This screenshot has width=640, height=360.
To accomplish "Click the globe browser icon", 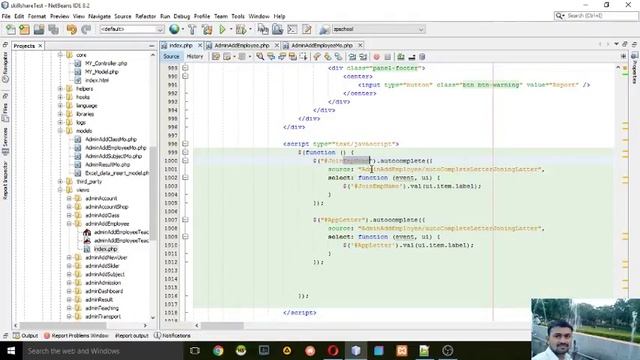I will 174,29.
